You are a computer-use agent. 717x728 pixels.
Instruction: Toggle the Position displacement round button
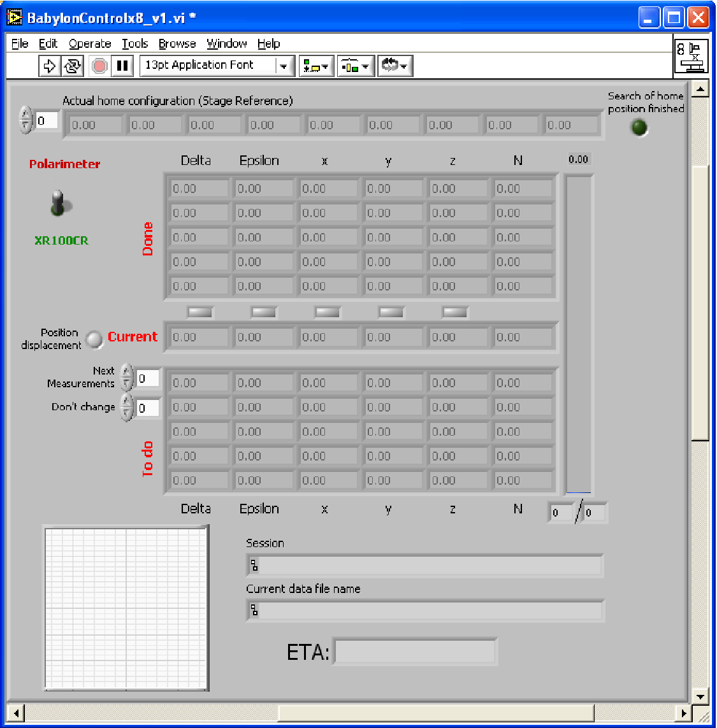point(94,339)
